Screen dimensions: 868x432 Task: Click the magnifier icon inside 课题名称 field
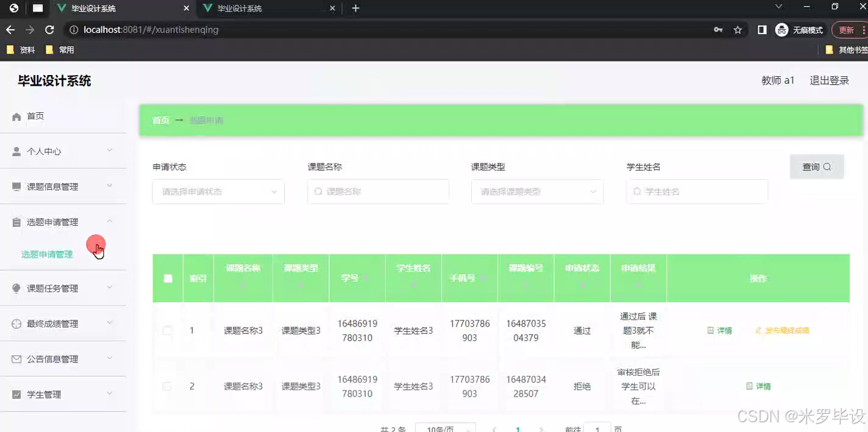point(318,191)
